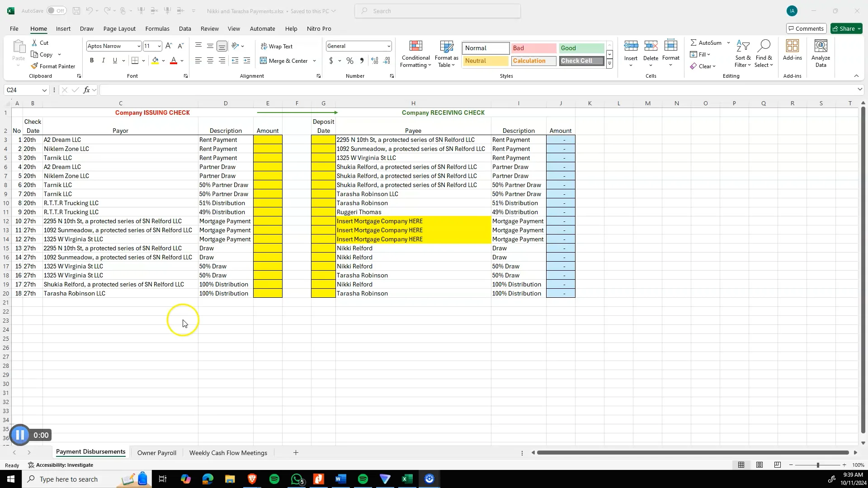Toggle italic formatting

(103, 60)
